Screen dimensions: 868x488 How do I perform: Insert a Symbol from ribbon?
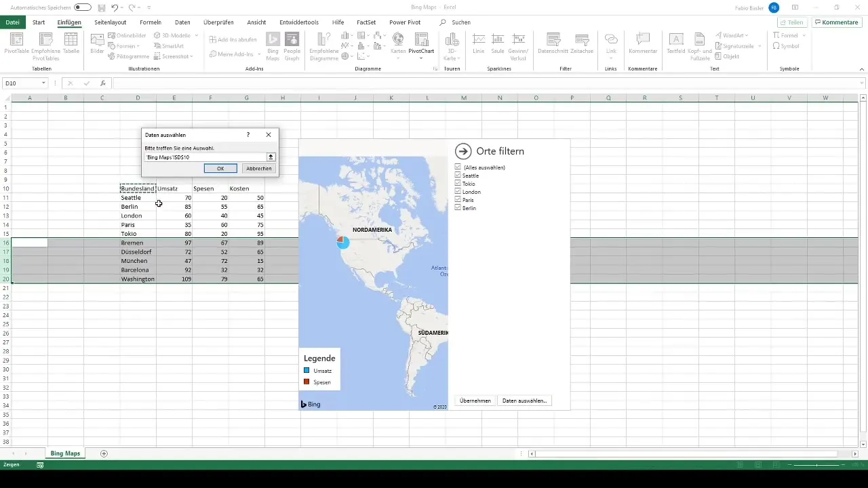pos(786,46)
